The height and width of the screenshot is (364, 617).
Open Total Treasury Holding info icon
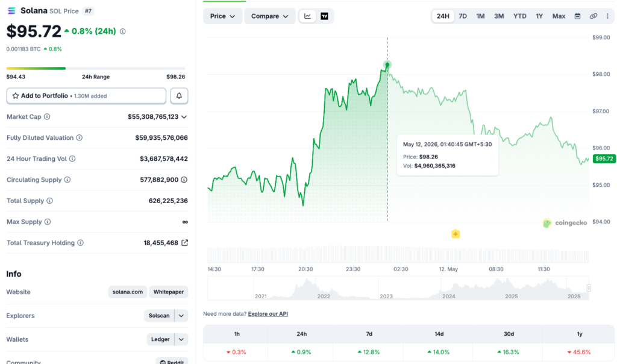point(80,243)
